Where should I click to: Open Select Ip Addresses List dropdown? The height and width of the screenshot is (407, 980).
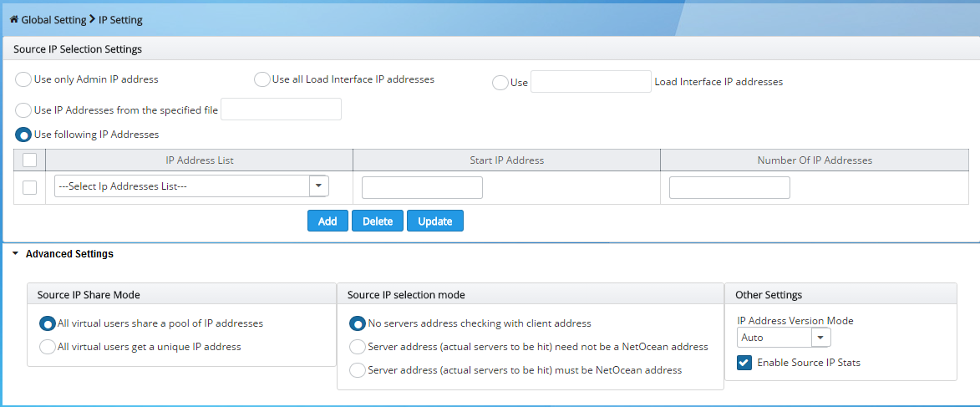click(x=192, y=186)
